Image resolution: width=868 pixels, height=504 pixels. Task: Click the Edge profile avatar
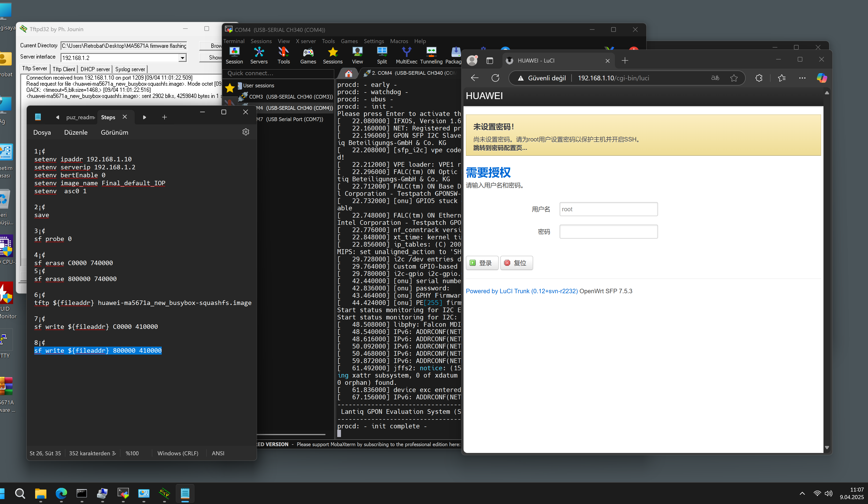(x=472, y=61)
